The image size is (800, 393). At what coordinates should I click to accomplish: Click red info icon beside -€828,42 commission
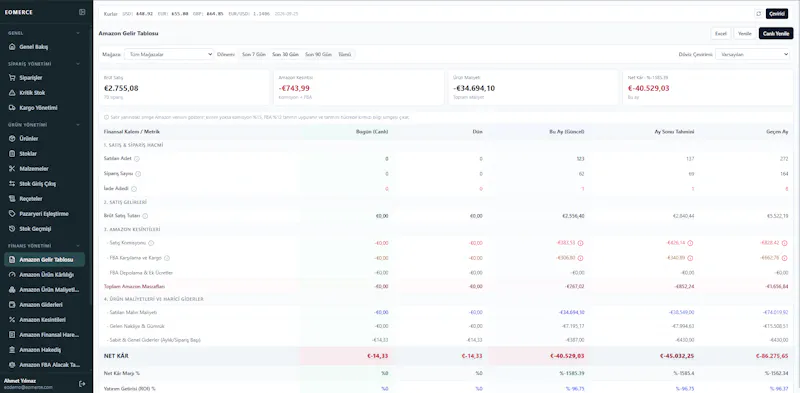coord(785,243)
